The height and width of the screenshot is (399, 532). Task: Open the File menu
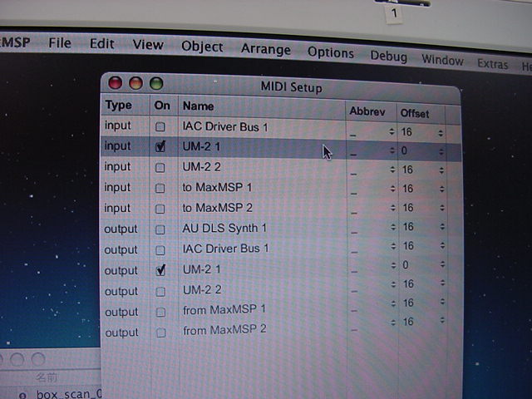60,42
